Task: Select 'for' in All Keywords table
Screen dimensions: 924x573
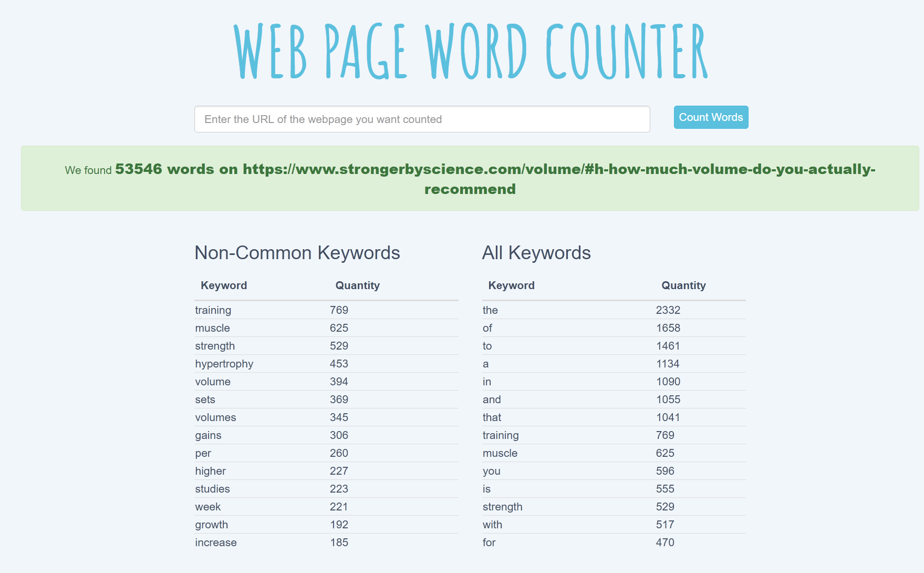Action: (x=489, y=543)
